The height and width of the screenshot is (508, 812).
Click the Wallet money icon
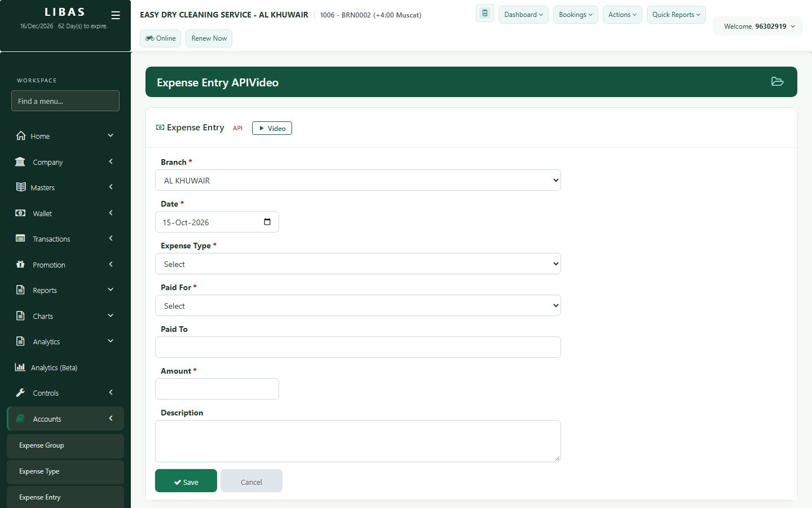[x=20, y=213]
